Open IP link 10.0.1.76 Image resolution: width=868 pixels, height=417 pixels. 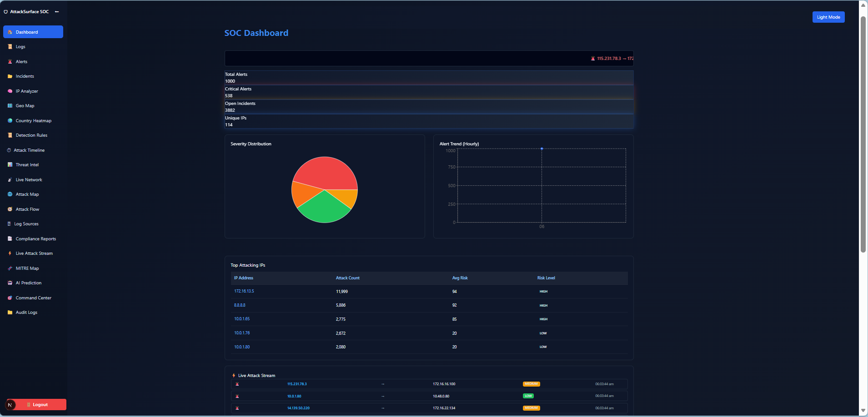pyautogui.click(x=242, y=333)
